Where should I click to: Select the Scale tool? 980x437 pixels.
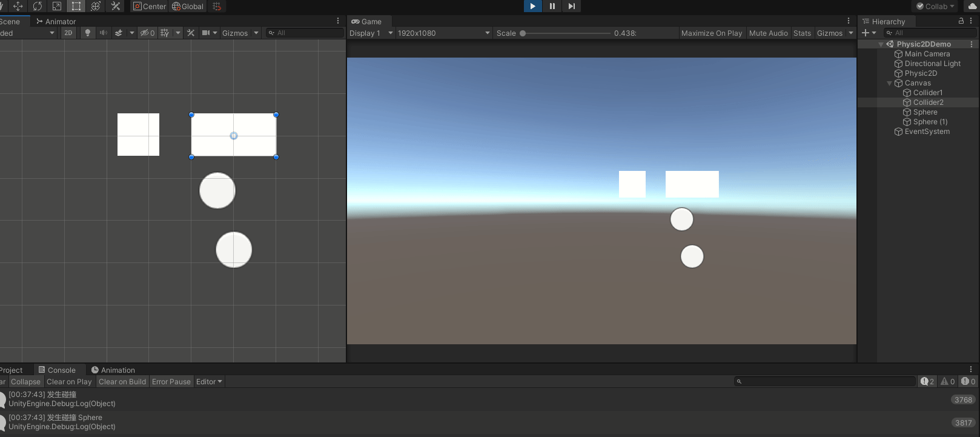click(x=56, y=6)
